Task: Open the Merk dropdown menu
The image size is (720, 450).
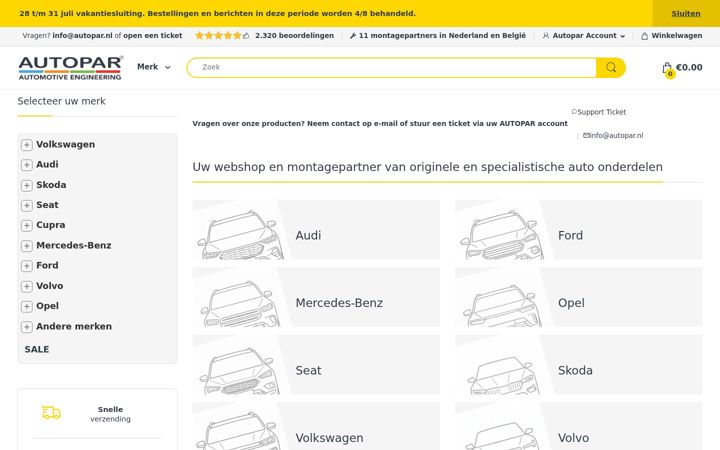Action: [x=154, y=67]
